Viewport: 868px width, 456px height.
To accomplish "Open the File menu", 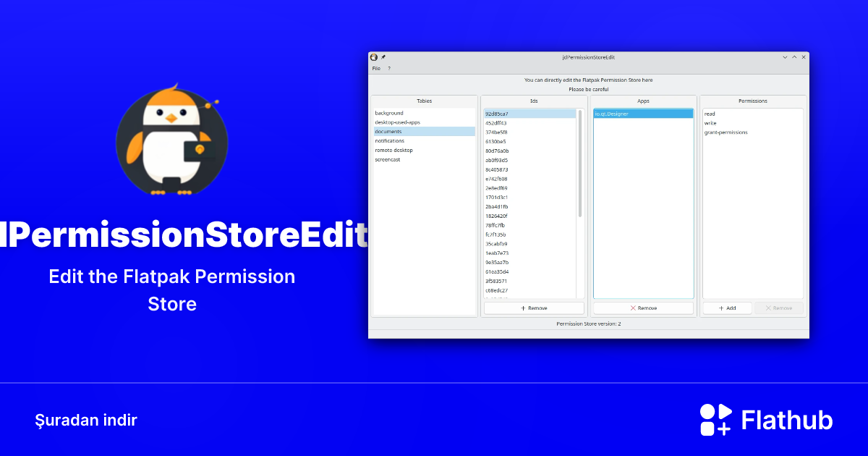I will [376, 67].
